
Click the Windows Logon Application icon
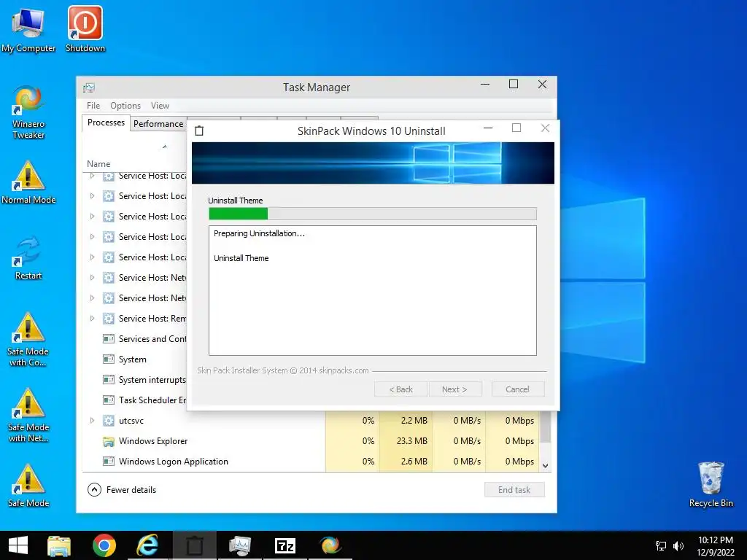click(109, 462)
